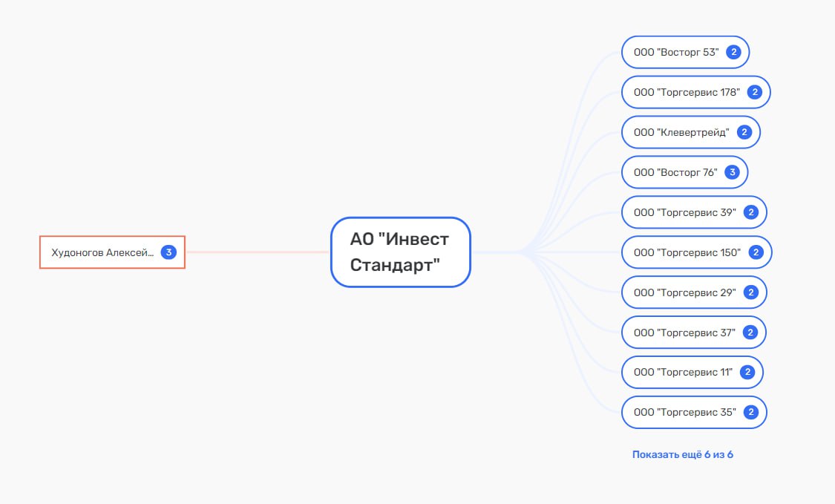Expand the count badge on Клевертрейд
The width and height of the screenshot is (835, 504).
point(744,132)
